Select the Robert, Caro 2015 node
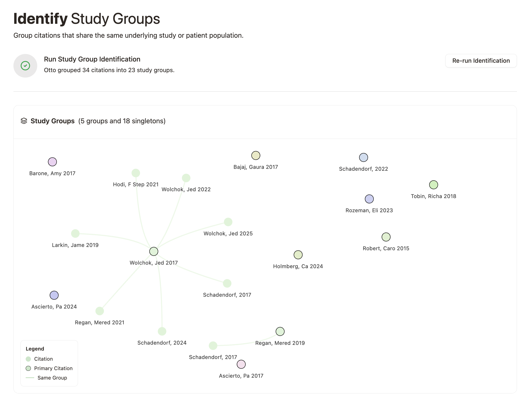This screenshot has width=532, height=405. [386, 237]
